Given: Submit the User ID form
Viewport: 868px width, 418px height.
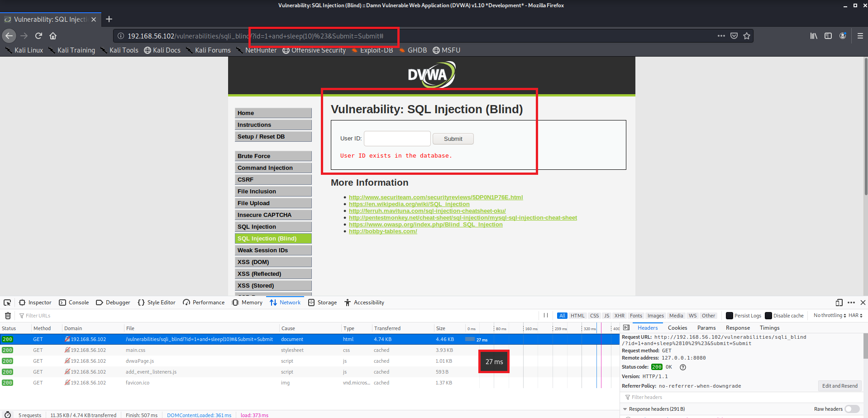Looking at the screenshot, I should (453, 139).
